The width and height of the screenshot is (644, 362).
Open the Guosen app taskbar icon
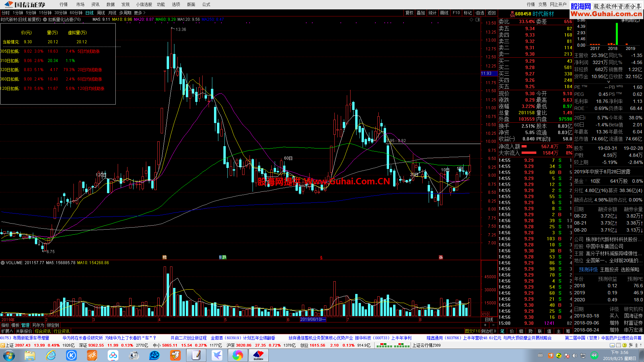(258, 355)
